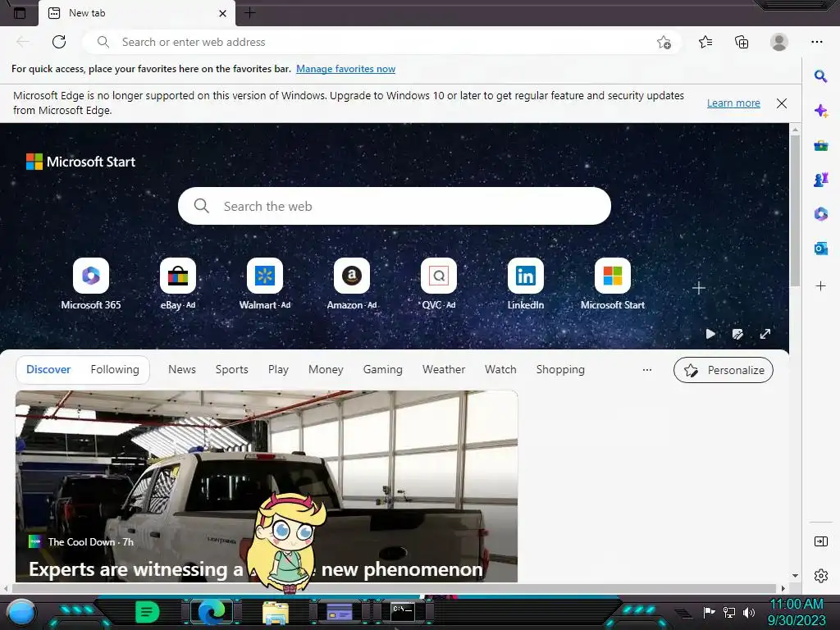Reload the page with the refresh icon

click(59, 42)
